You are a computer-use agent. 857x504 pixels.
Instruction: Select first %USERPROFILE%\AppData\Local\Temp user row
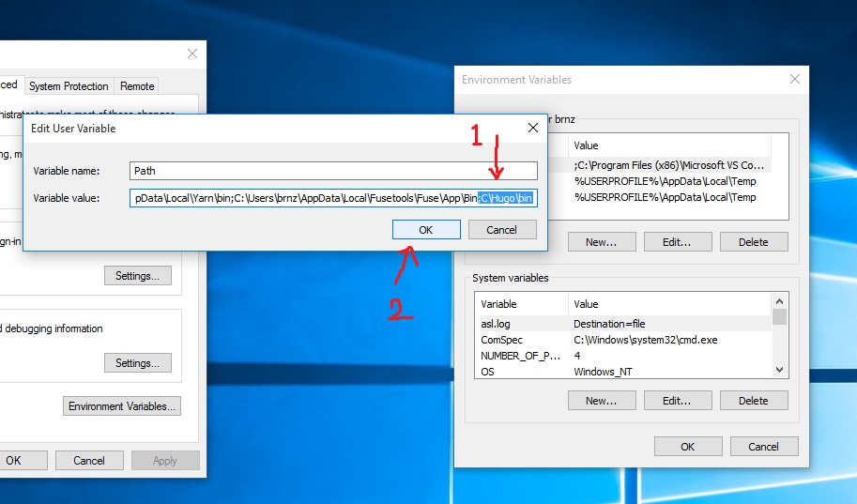tap(665, 181)
